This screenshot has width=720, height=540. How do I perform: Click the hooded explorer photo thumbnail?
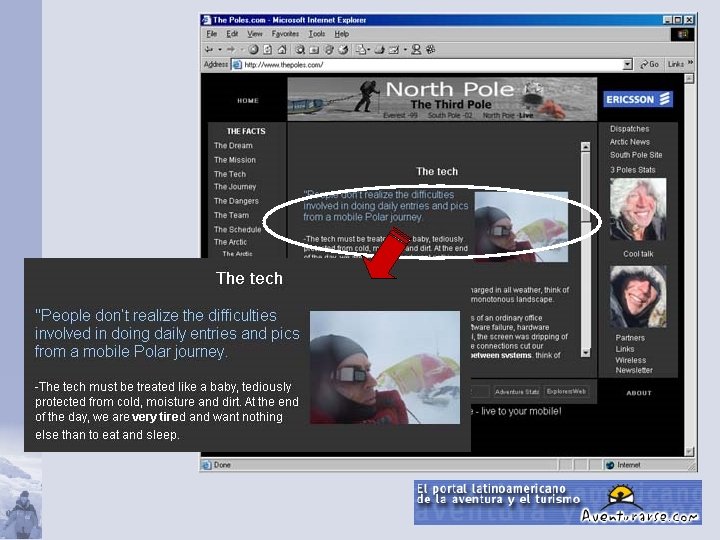pos(638,297)
